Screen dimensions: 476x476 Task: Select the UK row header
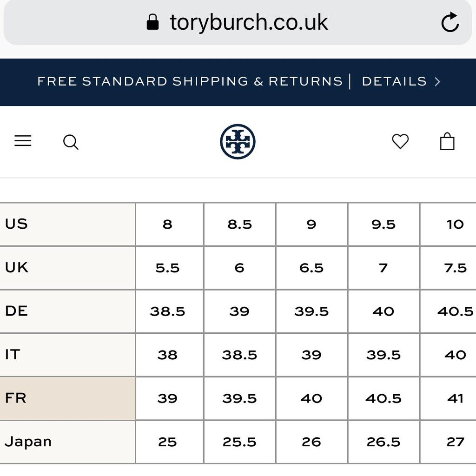67,268
